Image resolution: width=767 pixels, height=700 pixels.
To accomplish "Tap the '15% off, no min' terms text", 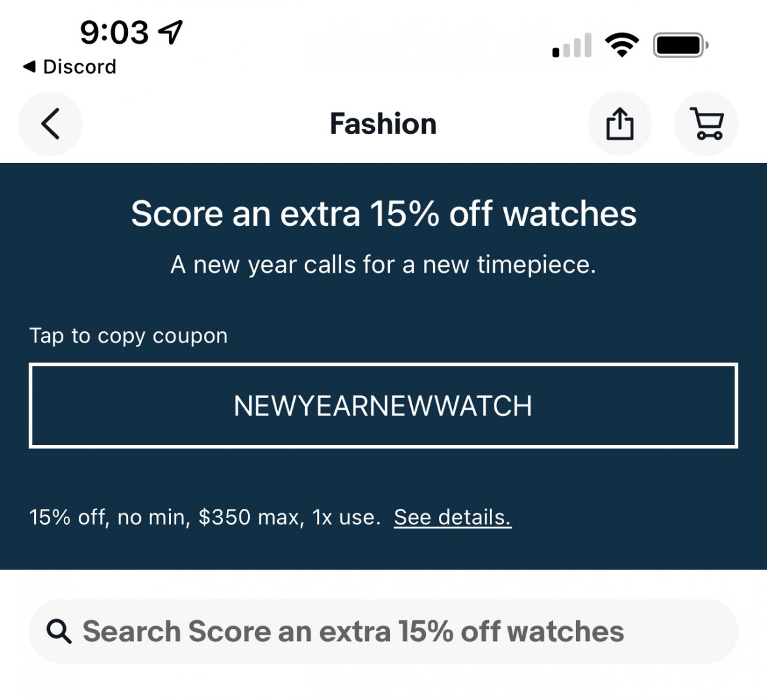I will point(205,517).
